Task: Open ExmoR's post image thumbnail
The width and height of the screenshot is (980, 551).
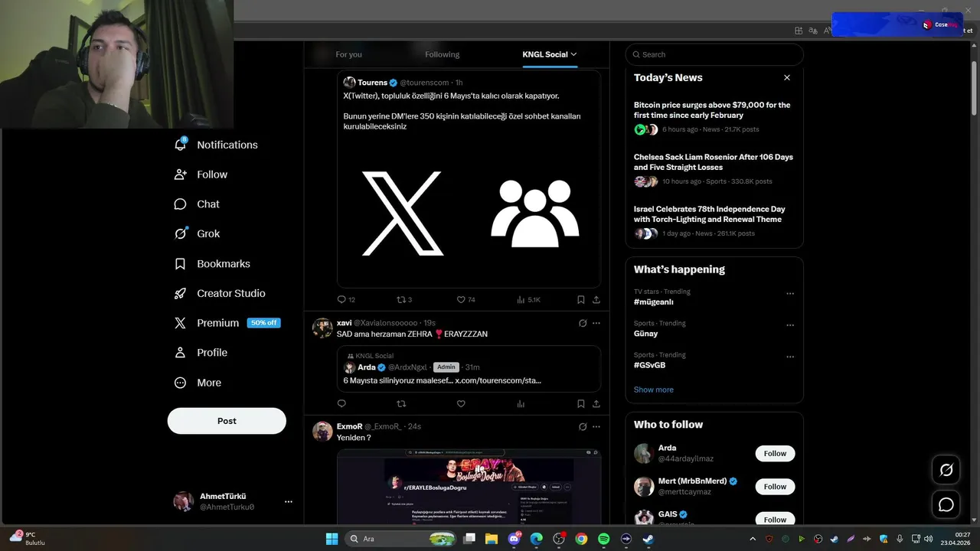Action: coord(469,487)
